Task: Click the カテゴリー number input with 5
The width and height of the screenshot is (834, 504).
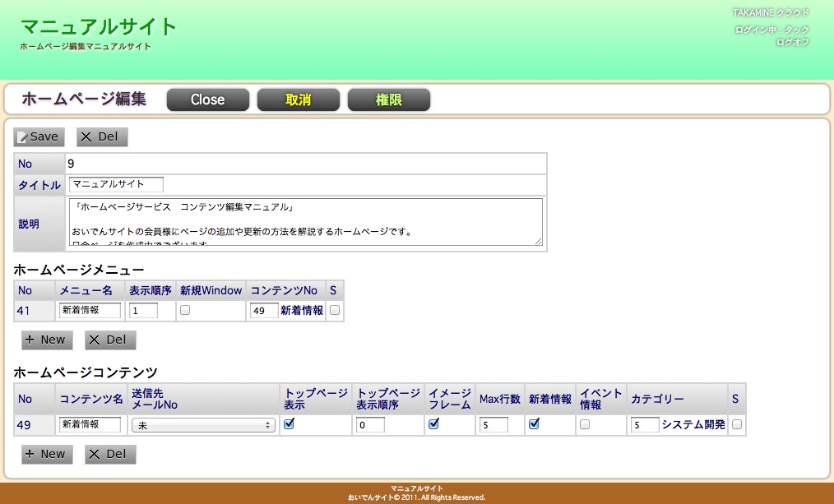Action: (x=645, y=425)
